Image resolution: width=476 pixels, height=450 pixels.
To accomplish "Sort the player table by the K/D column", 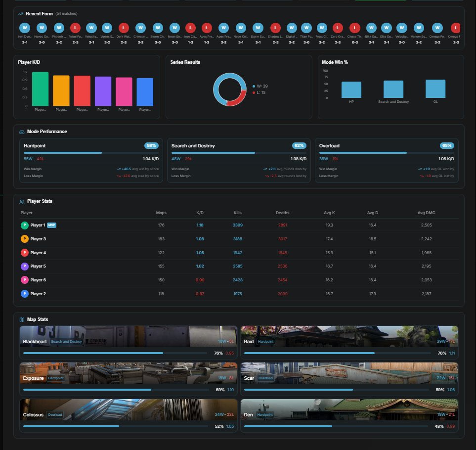I will coord(200,213).
